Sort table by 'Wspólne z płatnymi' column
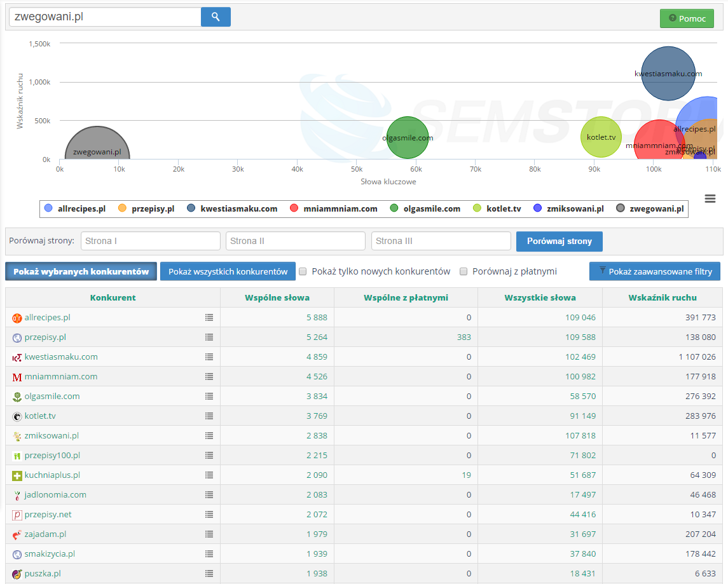Image resolution: width=728 pixels, height=584 pixels. tap(406, 298)
